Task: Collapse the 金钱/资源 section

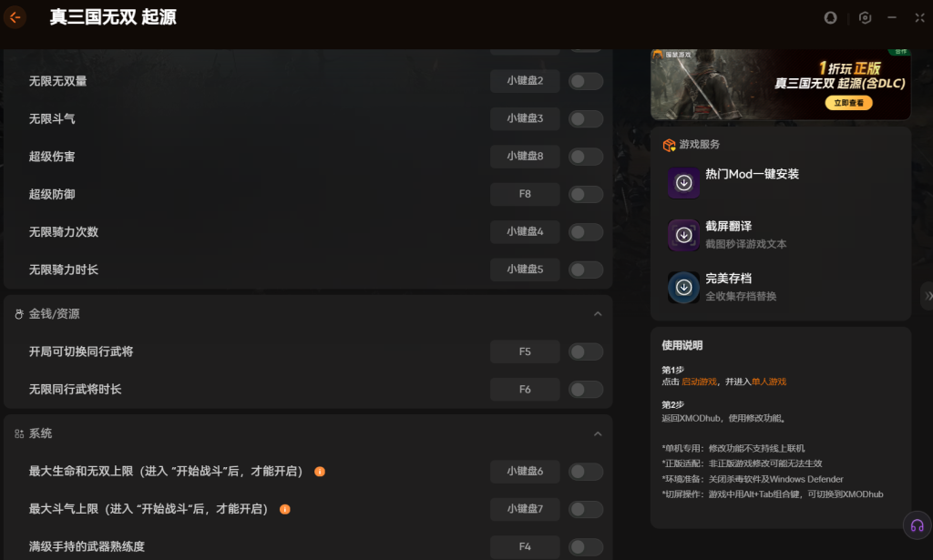Action: (598, 314)
